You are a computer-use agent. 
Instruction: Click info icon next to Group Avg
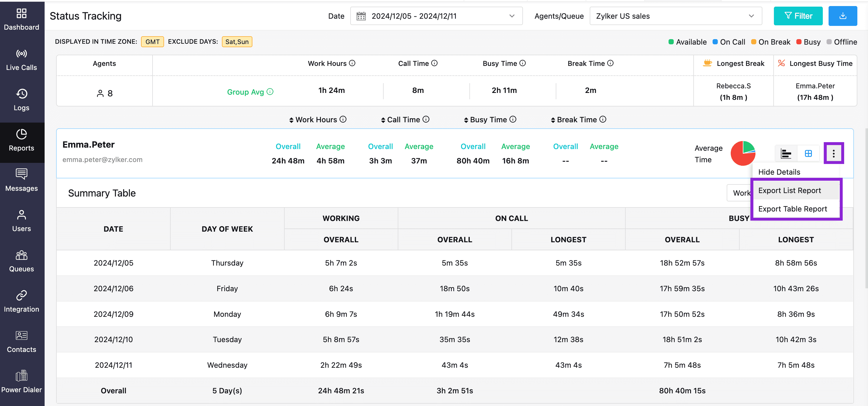tap(270, 92)
